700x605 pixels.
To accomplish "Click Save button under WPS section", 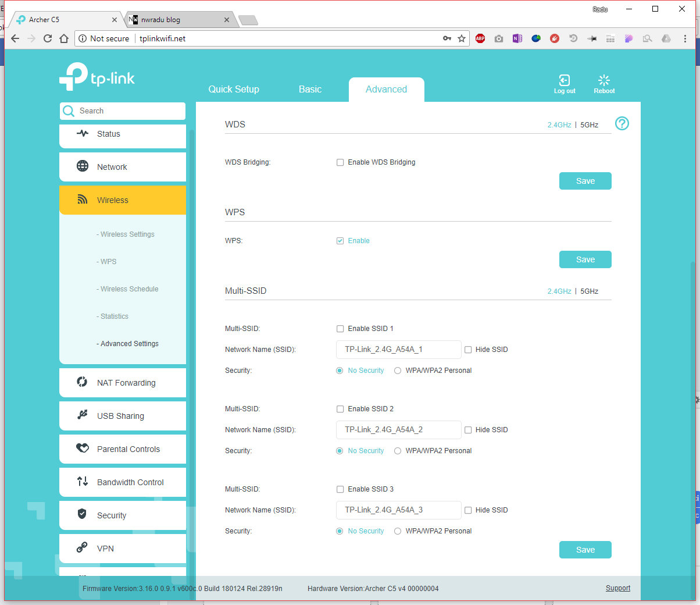I will (585, 259).
